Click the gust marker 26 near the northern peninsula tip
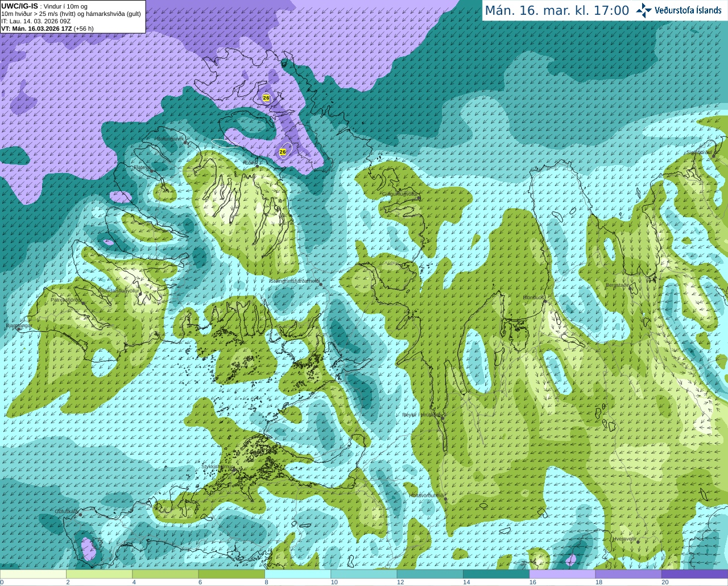728x586 pixels. click(x=266, y=98)
